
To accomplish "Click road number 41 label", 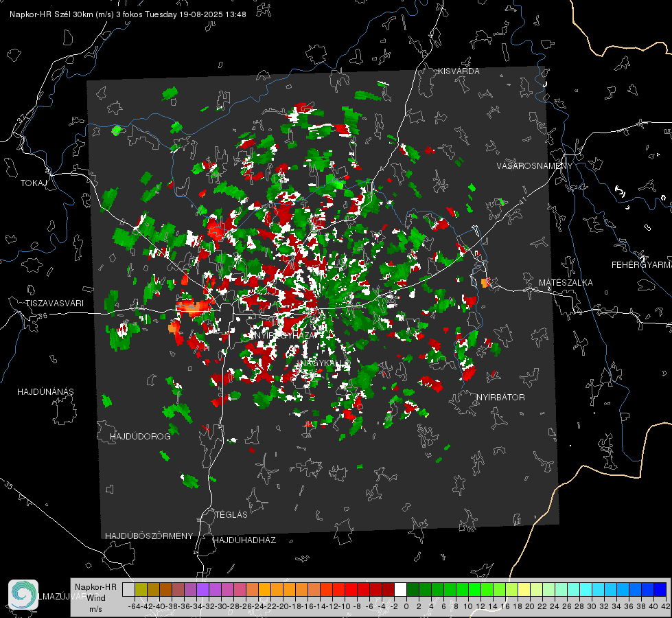I will coord(522,201).
